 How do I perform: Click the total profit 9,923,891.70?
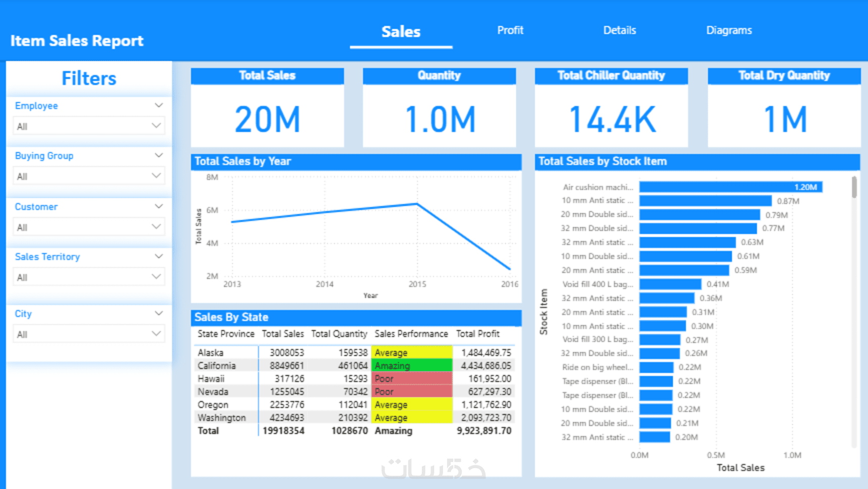[484, 431]
